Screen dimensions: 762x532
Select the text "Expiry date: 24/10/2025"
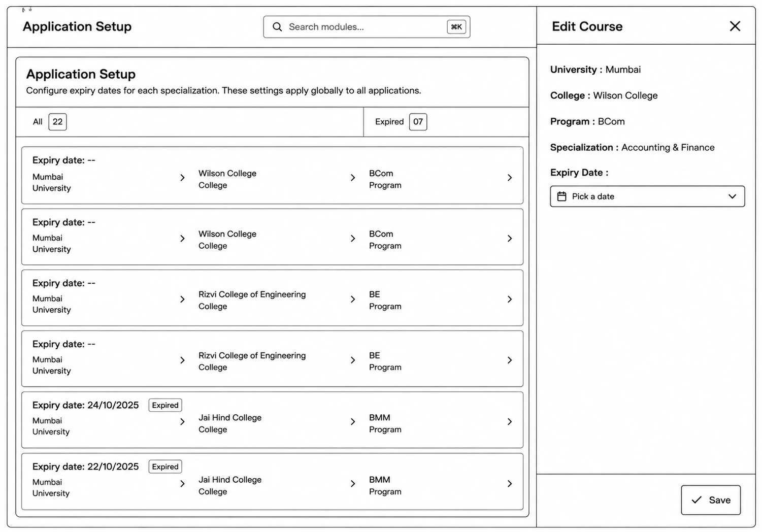pos(85,405)
